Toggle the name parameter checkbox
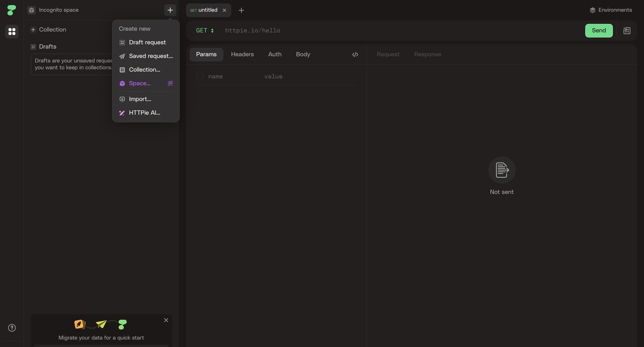 200,77
